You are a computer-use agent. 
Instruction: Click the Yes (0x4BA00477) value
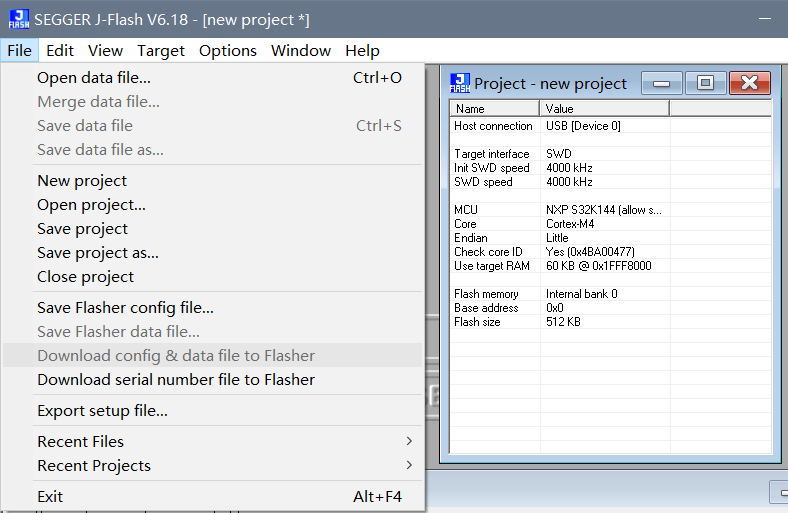tap(590, 252)
